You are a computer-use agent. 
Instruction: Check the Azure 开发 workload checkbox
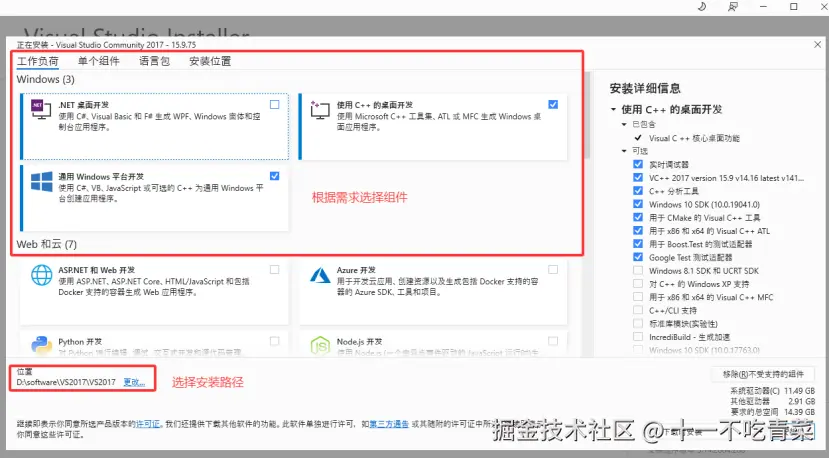[553, 270]
